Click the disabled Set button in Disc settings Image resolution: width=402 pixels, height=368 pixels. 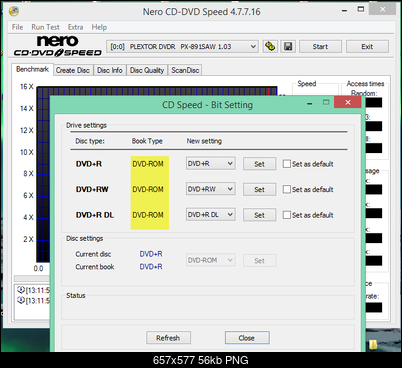pos(259,261)
